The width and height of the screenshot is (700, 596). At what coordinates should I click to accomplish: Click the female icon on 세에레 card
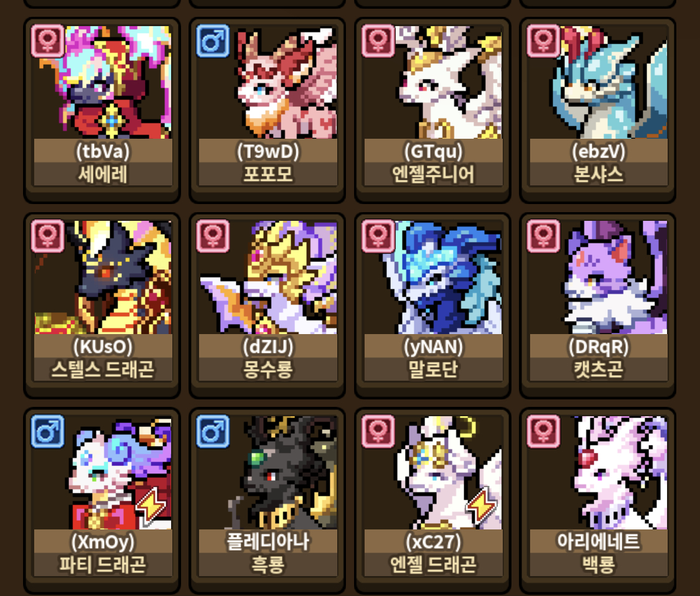[48, 42]
